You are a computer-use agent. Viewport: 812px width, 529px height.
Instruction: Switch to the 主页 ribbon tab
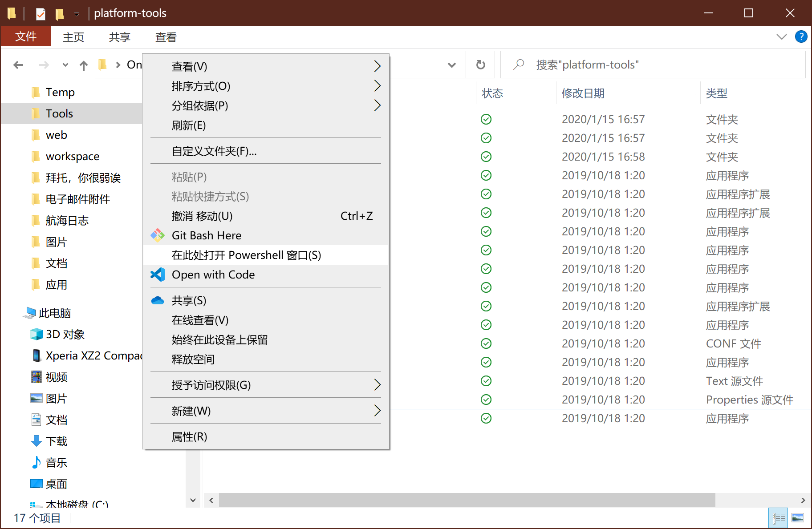(x=73, y=37)
